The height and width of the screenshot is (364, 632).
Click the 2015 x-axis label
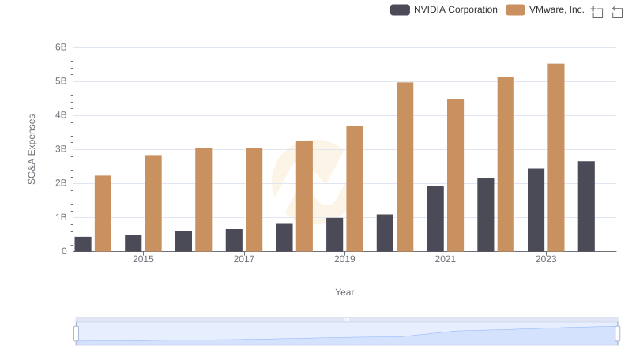[x=143, y=259]
